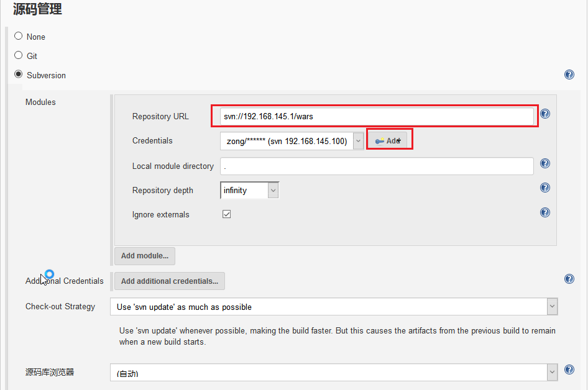This screenshot has height=390, width=588.
Task: Click the Add module... button
Action: [145, 256]
